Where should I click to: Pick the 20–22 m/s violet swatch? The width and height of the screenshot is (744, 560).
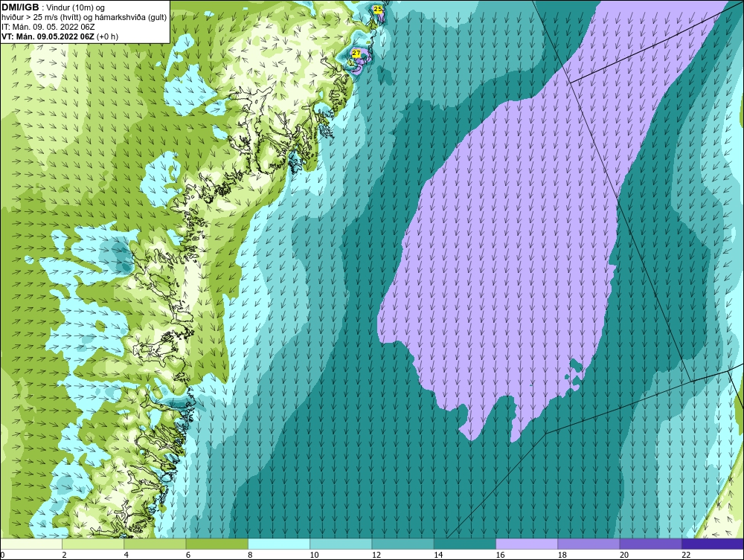[651, 544]
